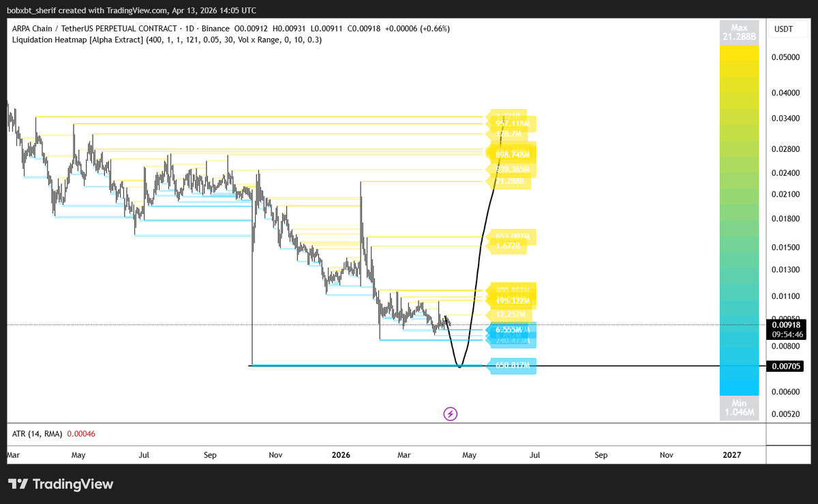This screenshot has height=504, width=818.
Task: Click the 0.05000 price axis label
Action: [785, 58]
